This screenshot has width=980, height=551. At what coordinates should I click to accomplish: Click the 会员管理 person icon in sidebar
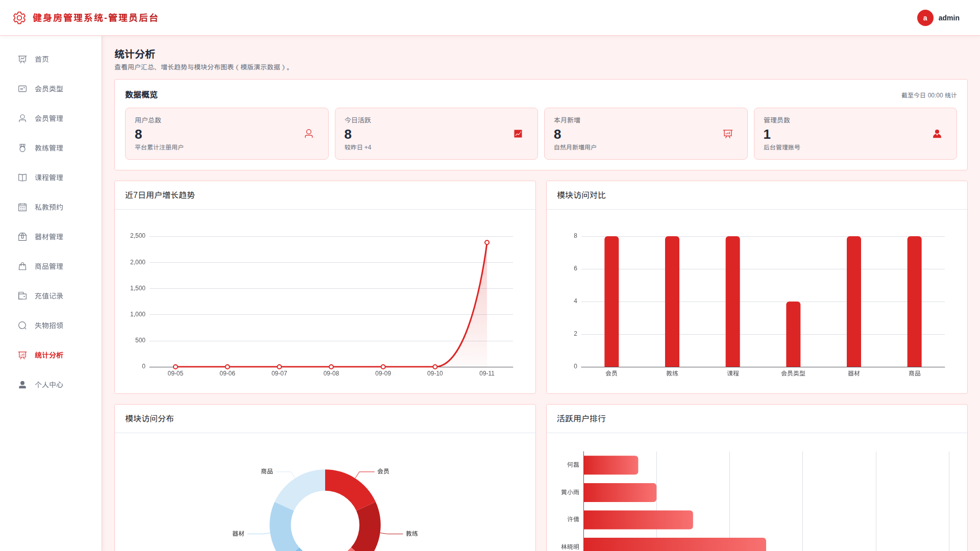[22, 118]
